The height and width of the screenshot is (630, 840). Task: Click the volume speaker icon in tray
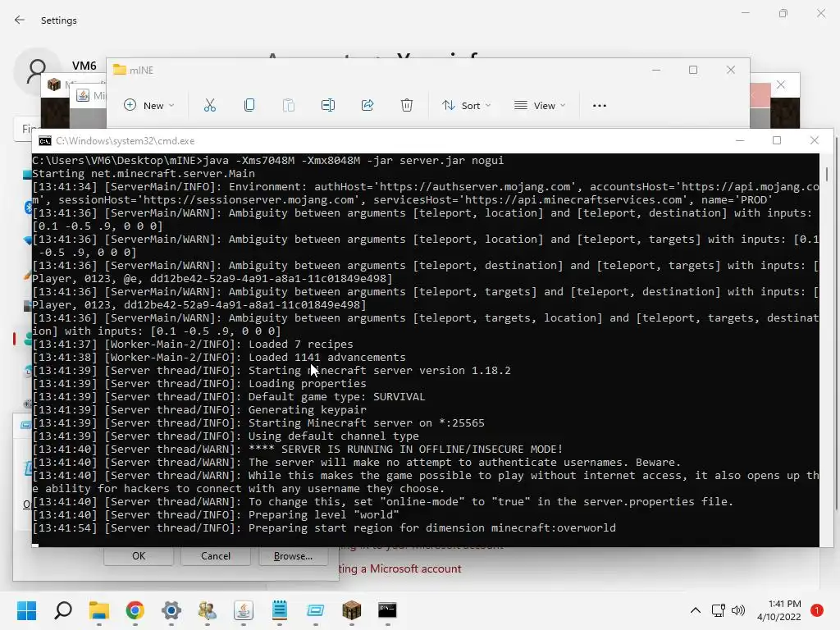738,610
